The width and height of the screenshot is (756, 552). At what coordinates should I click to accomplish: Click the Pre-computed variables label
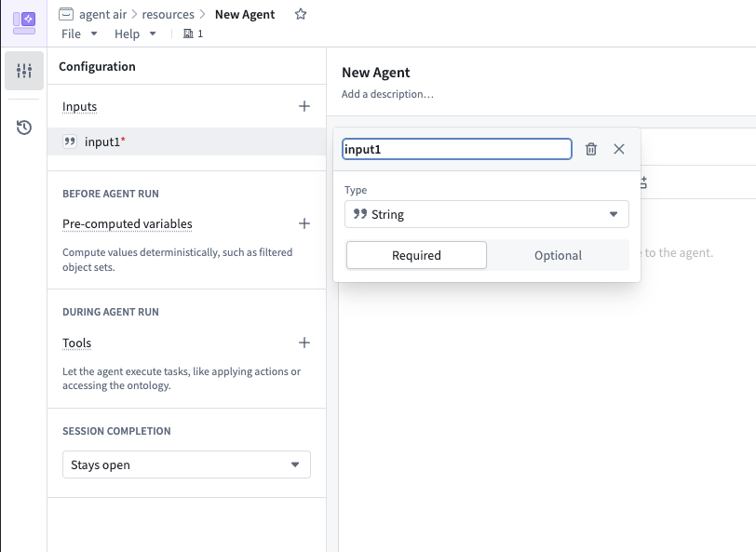(128, 223)
